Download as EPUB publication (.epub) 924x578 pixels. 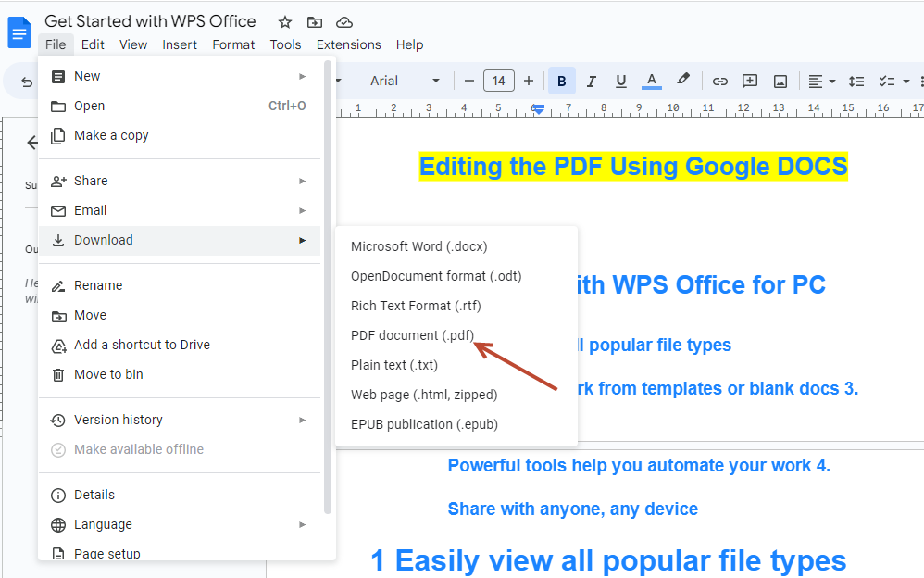click(456, 424)
